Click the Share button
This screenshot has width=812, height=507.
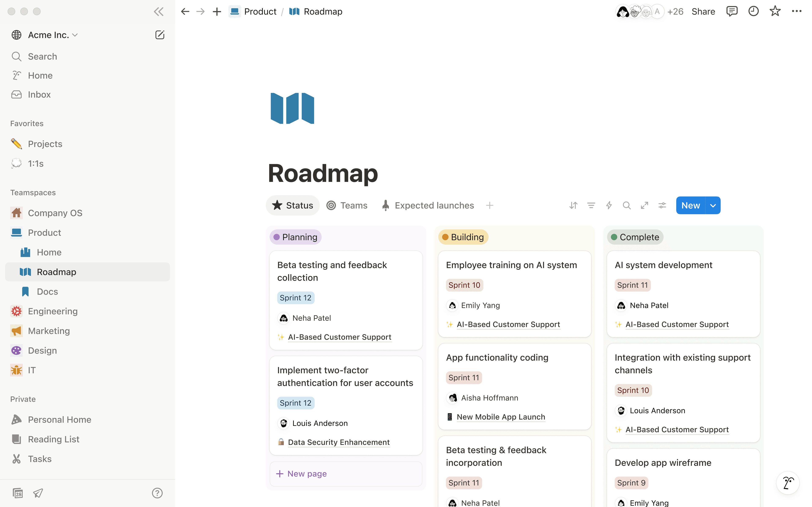coord(703,11)
